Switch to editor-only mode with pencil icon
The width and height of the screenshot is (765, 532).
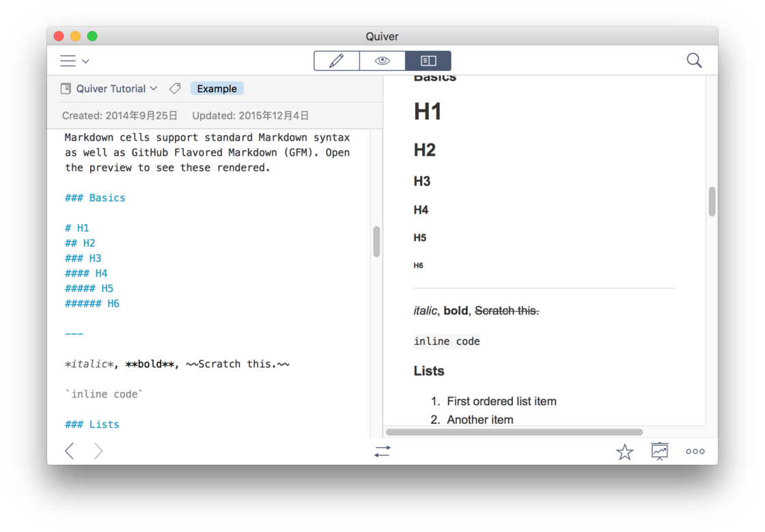point(336,61)
